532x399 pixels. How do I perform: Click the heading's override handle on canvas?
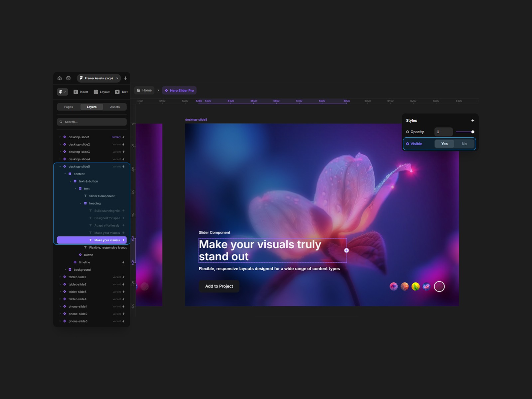point(346,250)
